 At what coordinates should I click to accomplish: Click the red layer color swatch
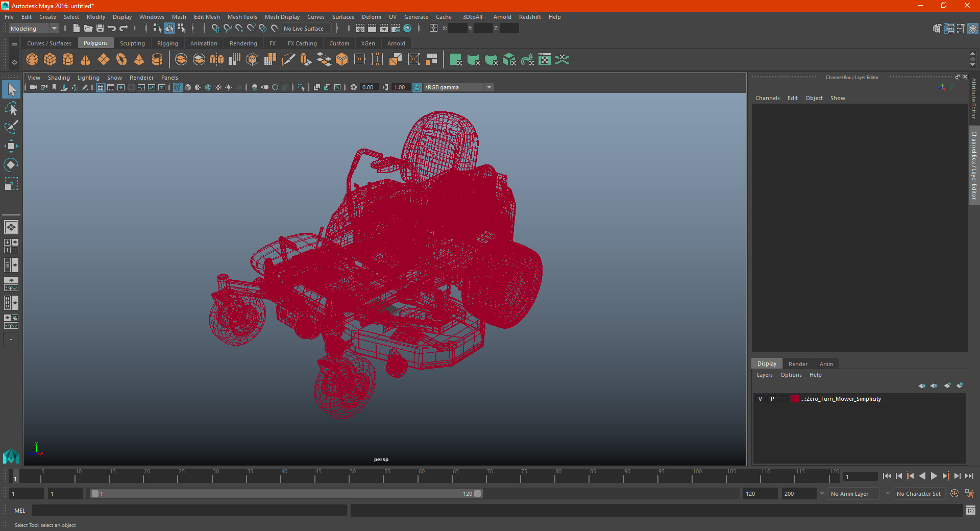[795, 399]
